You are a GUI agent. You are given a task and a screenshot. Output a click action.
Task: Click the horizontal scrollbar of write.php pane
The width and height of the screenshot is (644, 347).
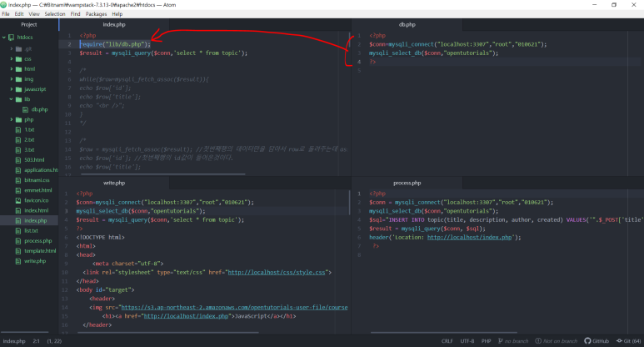[x=169, y=332]
